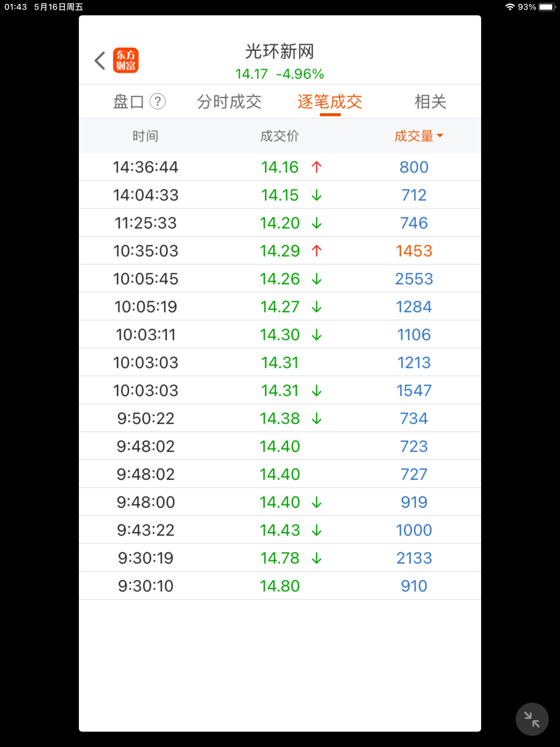560x747 pixels.
Task: Switch to the 分时成交 tab
Action: pyautogui.click(x=229, y=102)
